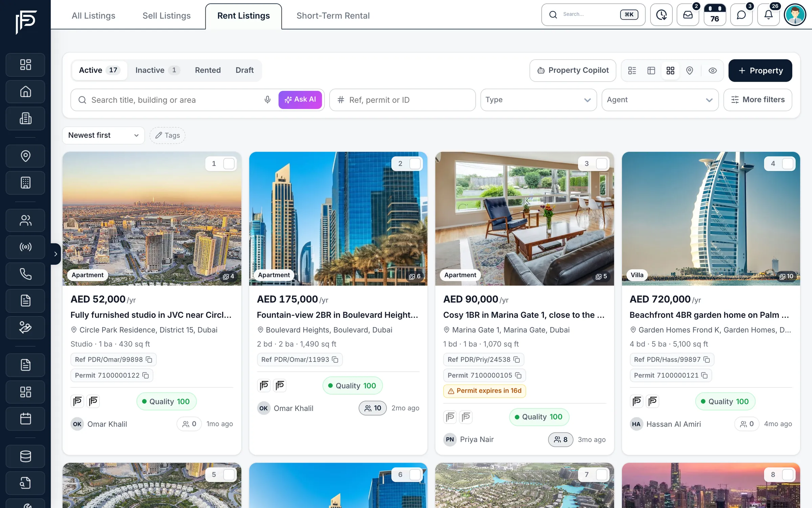Image resolution: width=812 pixels, height=508 pixels.
Task: Open the contacts people icon in sidebar
Action: click(x=25, y=220)
